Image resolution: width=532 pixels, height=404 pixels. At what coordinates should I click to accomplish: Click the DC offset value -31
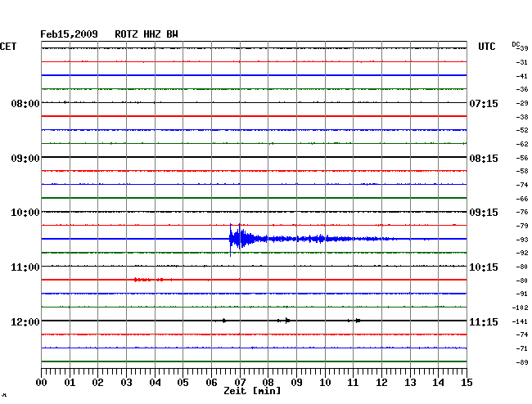point(522,62)
